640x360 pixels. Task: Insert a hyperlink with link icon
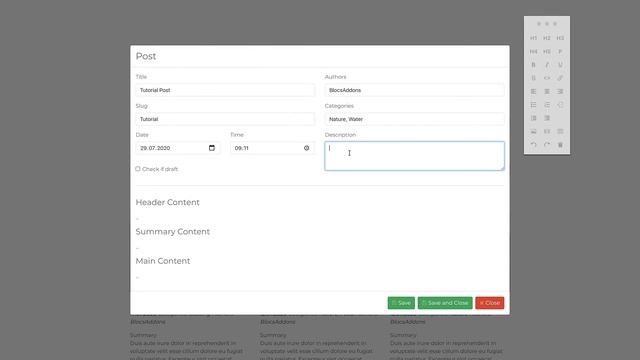coord(560,78)
